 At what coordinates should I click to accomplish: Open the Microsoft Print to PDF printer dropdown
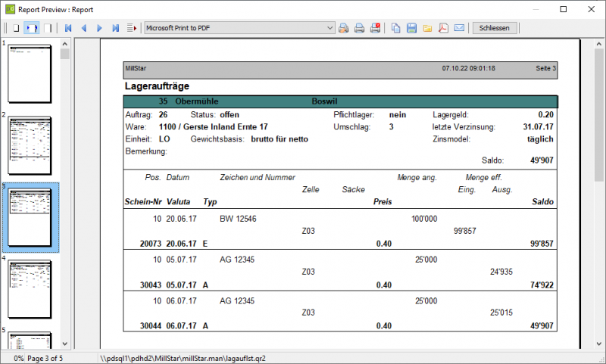point(239,28)
